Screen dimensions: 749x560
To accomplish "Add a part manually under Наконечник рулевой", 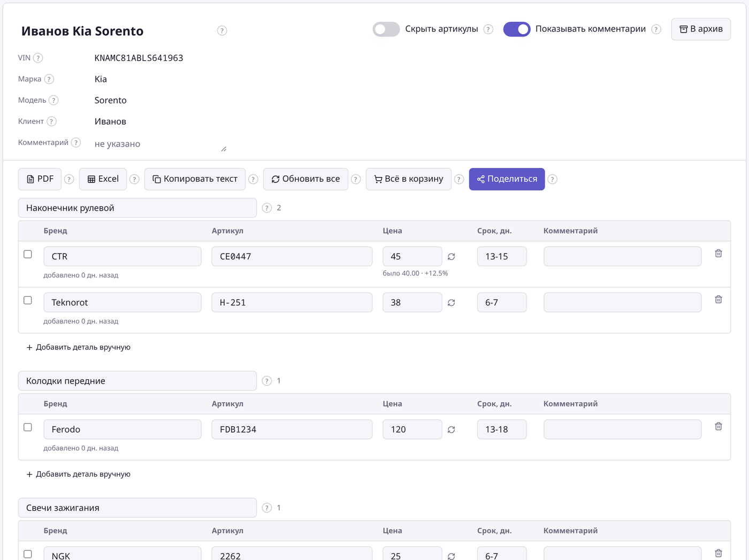I will pos(78,347).
